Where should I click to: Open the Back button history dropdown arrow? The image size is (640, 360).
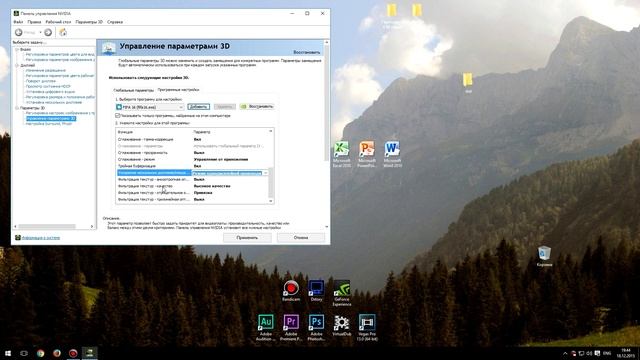[40, 32]
